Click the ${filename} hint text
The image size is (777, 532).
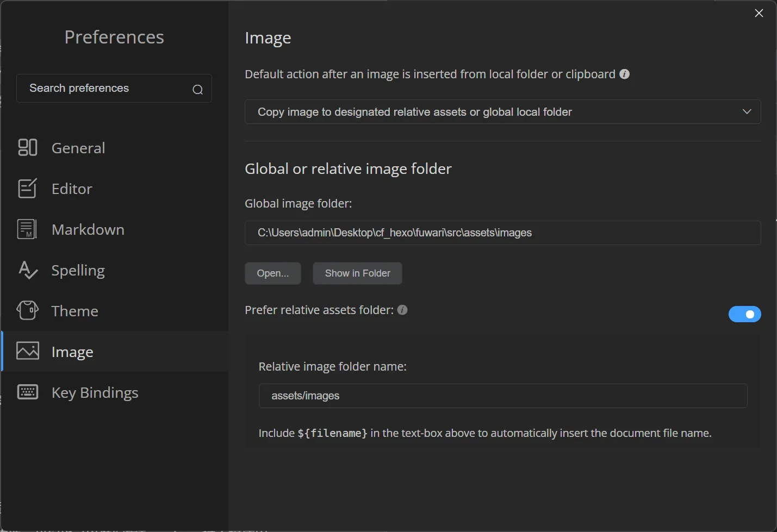point(332,433)
